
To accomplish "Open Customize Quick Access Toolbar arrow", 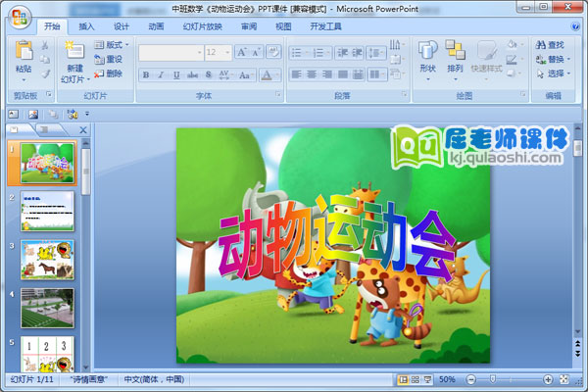I will pyautogui.click(x=87, y=114).
